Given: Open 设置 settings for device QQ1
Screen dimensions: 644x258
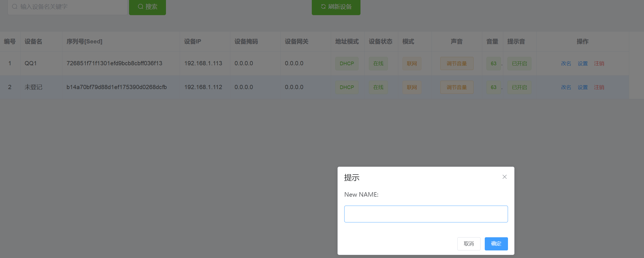Looking at the screenshot, I should point(583,64).
